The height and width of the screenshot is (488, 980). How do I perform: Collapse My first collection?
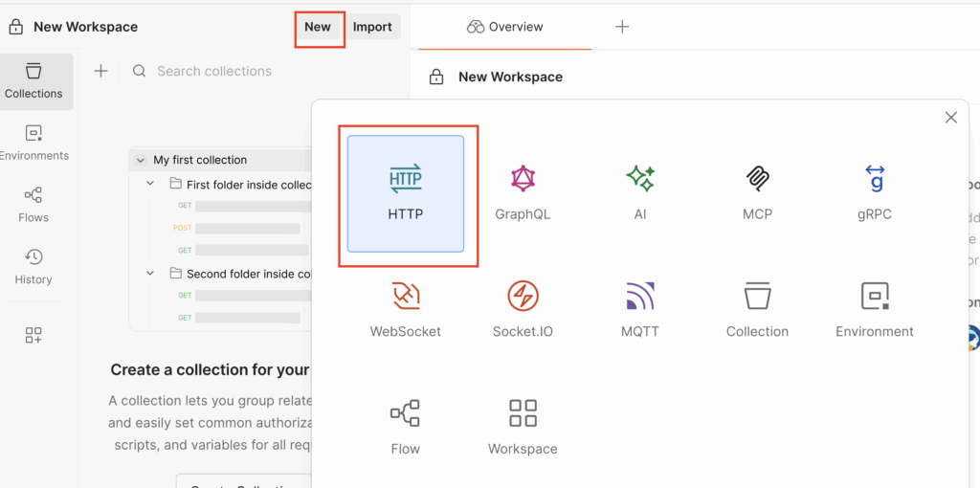(141, 161)
